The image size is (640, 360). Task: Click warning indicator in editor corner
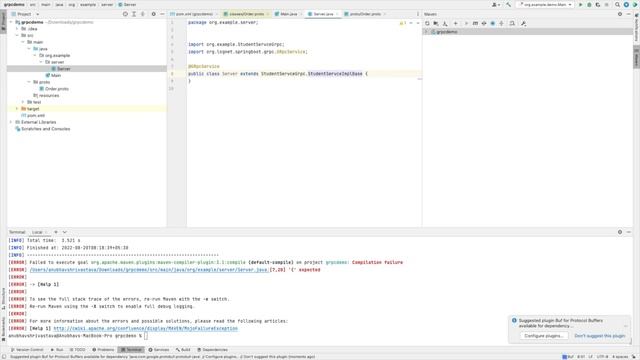point(402,23)
